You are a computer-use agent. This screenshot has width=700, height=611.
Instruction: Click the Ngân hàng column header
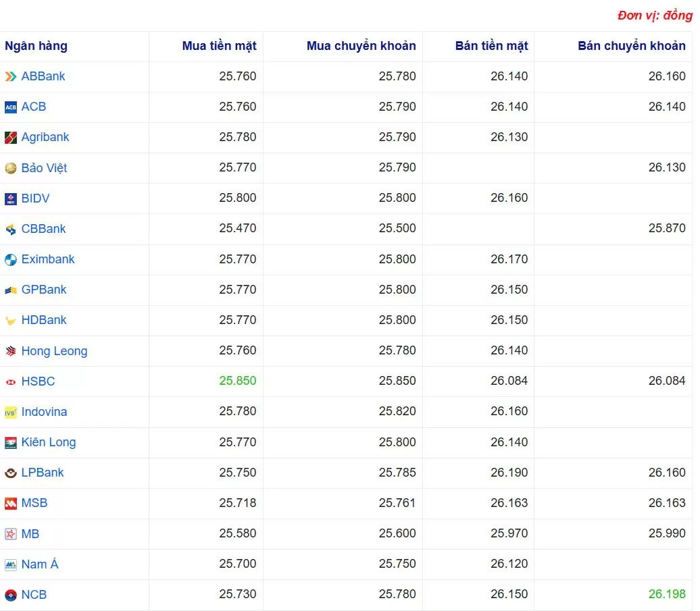click(x=36, y=46)
